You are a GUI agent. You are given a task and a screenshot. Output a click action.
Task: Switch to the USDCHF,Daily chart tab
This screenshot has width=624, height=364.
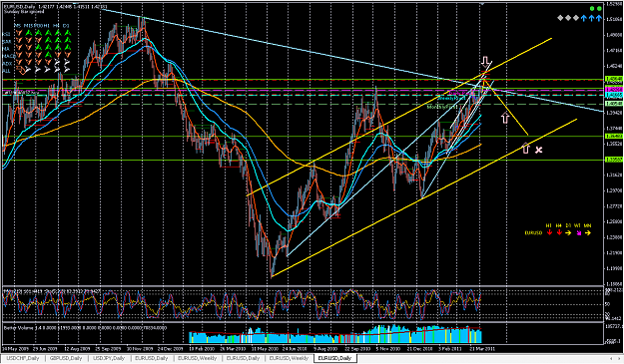pyautogui.click(x=23, y=358)
